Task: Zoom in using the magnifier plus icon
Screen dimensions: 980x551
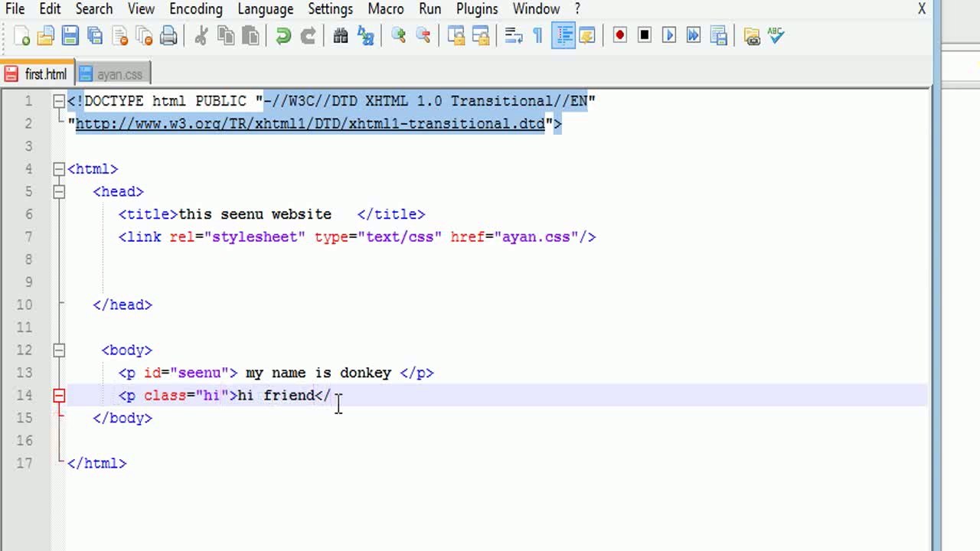Action: point(398,36)
